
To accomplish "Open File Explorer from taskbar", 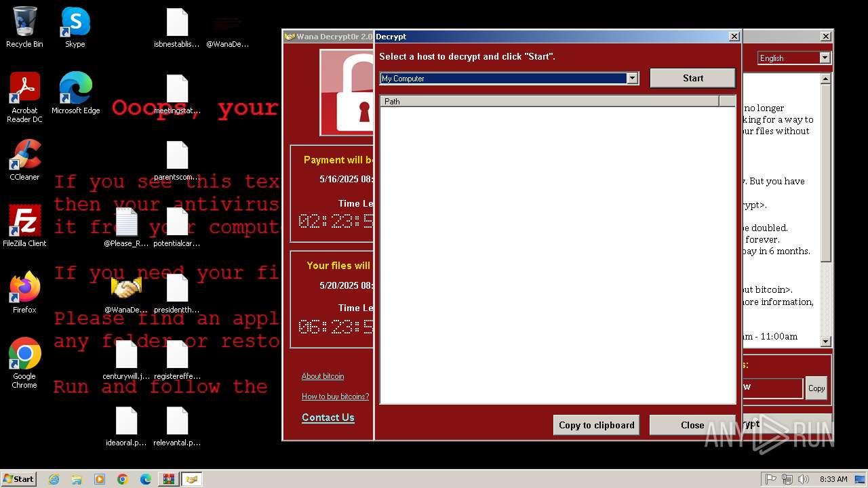I will [77, 479].
